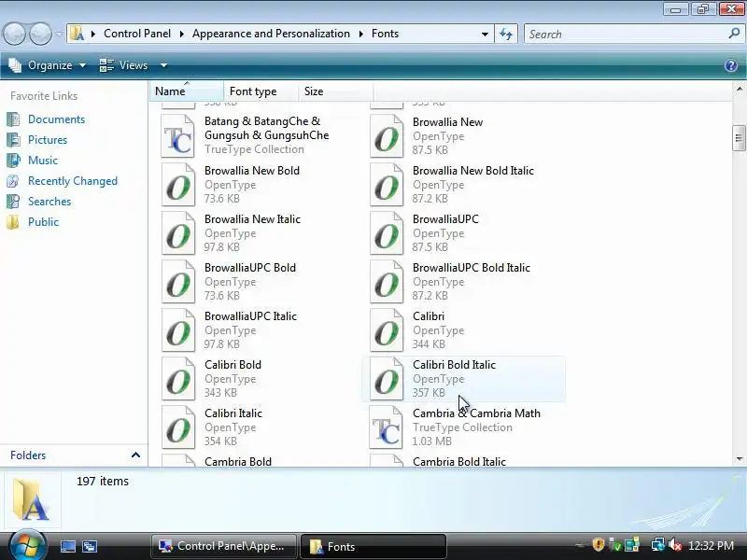Select the Browallia New font icon
The image size is (747, 560).
(387, 136)
